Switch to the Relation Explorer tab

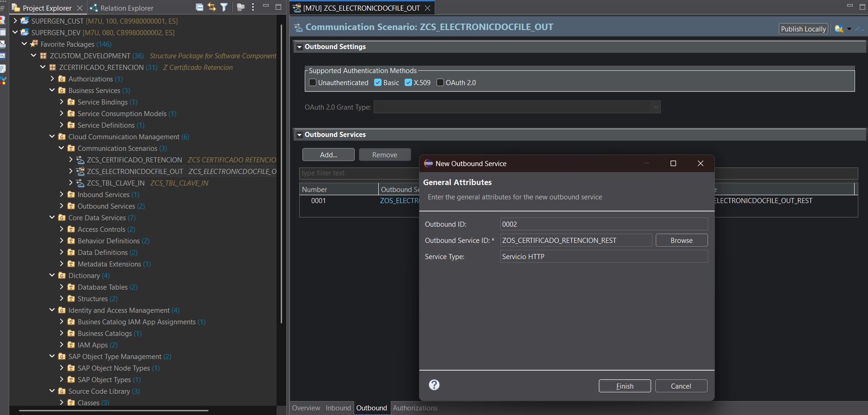pos(122,8)
